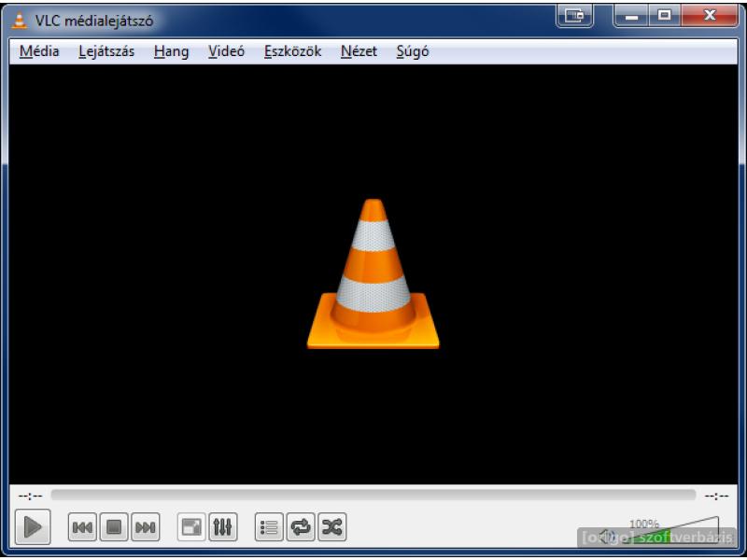
Task: Maximize the VLC window
Action: coord(664,16)
